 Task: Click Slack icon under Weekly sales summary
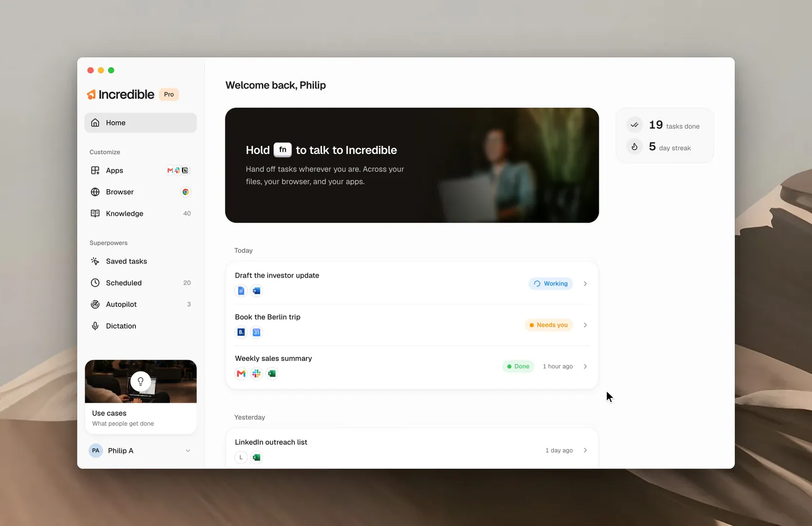[257, 374]
